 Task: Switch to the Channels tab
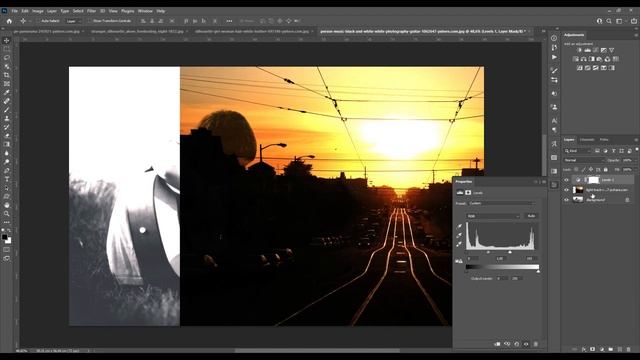point(587,140)
